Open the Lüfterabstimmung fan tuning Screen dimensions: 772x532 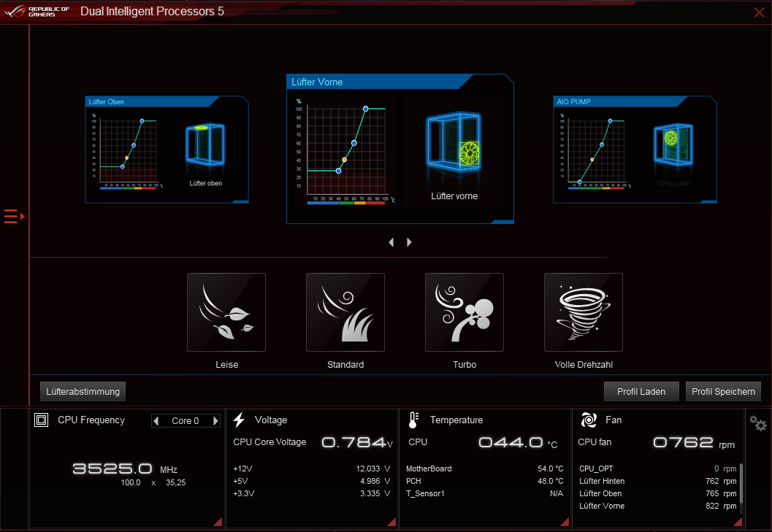83,392
